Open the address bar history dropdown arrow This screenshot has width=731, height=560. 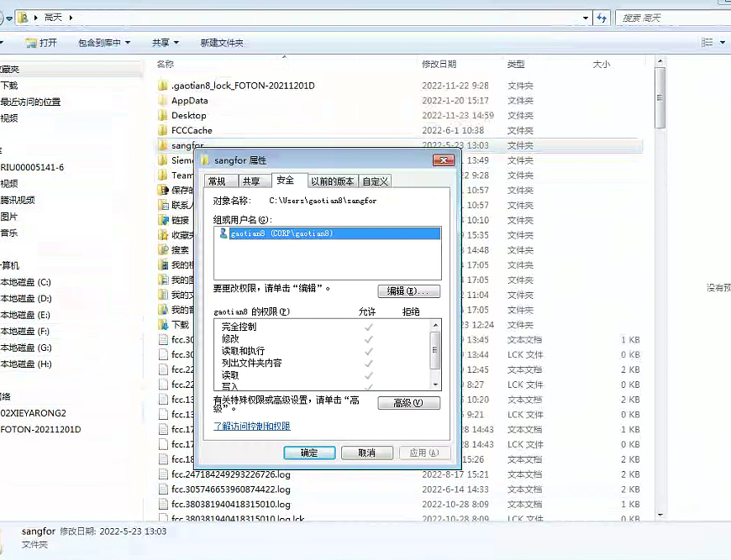tap(585, 17)
